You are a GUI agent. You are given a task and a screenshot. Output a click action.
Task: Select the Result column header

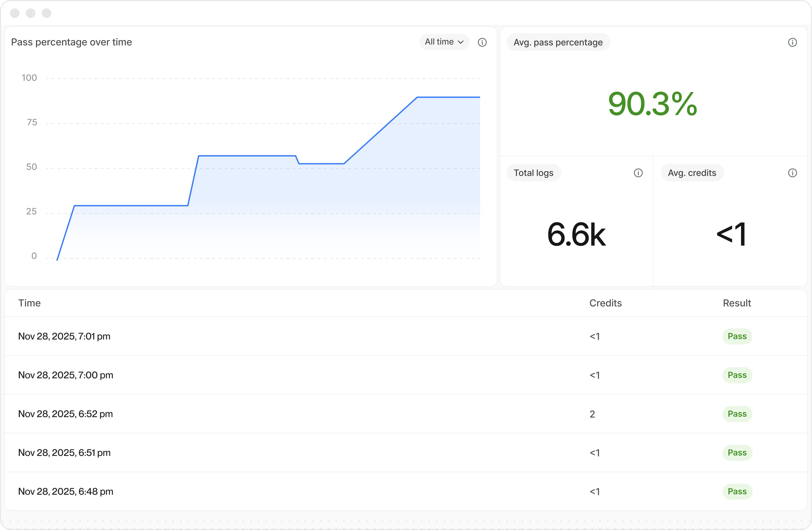[737, 303]
